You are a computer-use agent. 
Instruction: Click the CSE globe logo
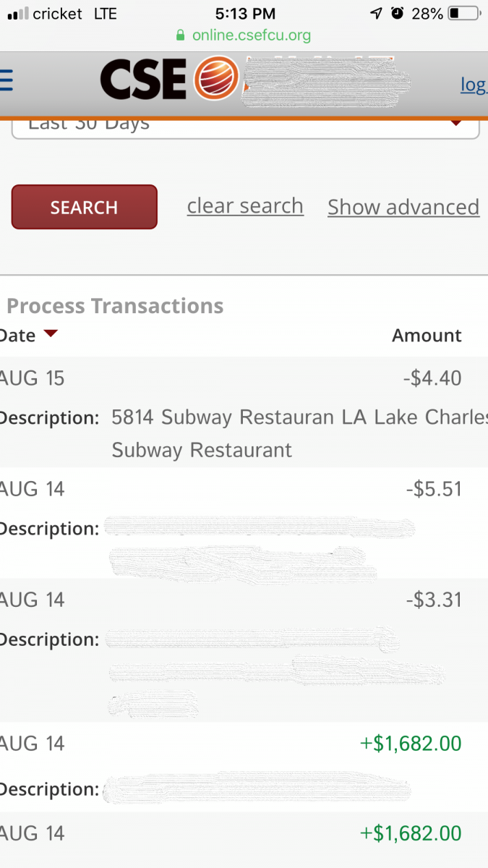pyautogui.click(x=215, y=78)
